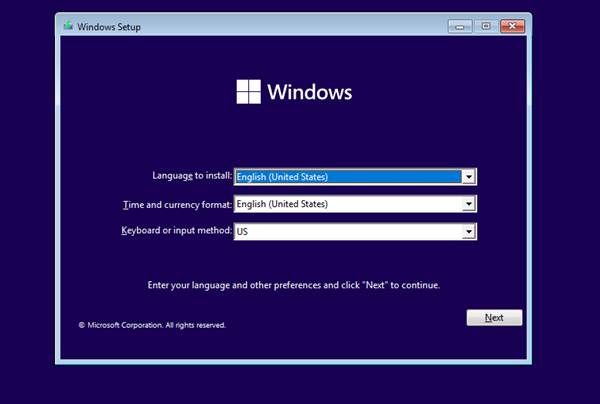Screen dimensions: 600x404
Task: Select the highlighted Language to install field
Action: tap(355, 177)
